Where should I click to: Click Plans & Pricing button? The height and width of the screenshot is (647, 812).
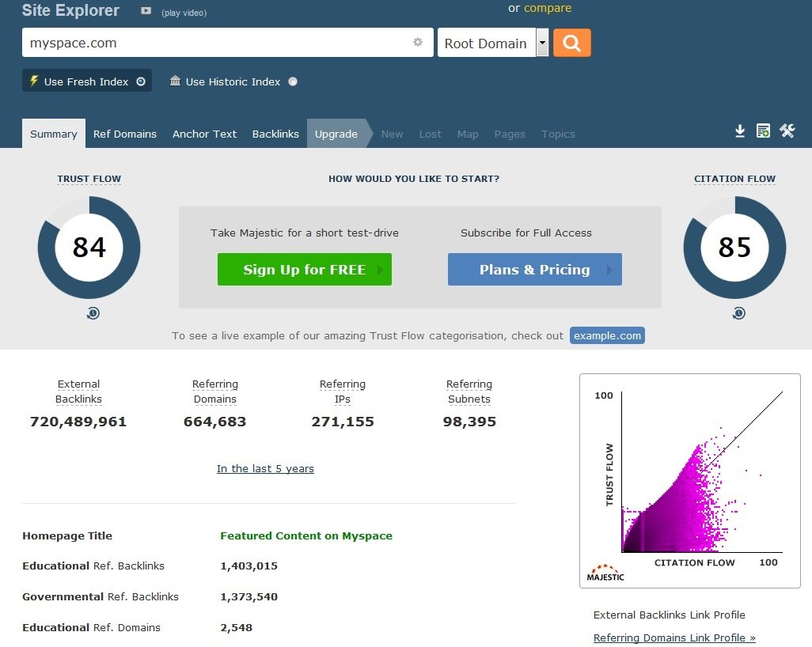pos(535,269)
